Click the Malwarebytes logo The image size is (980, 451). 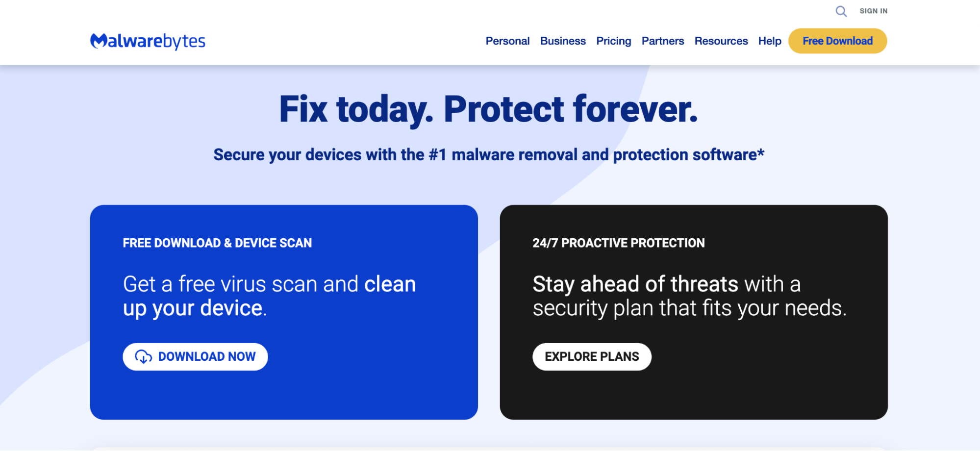147,41
